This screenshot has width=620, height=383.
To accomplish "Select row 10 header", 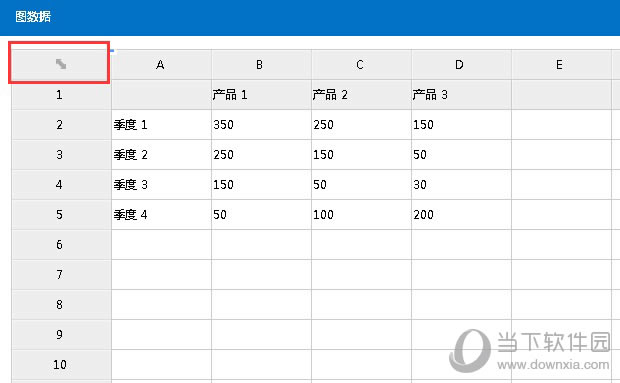I will click(x=61, y=364).
